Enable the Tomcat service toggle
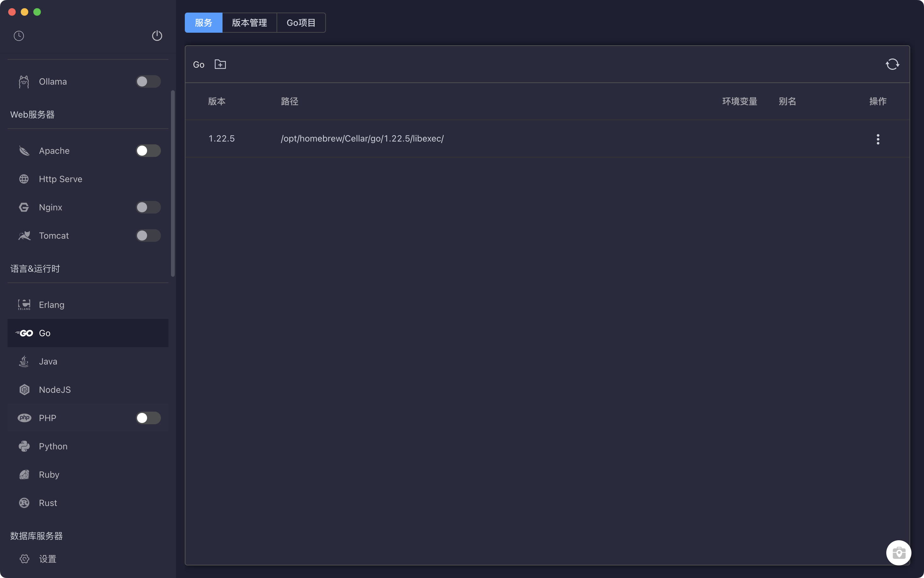This screenshot has height=578, width=924. (x=148, y=236)
